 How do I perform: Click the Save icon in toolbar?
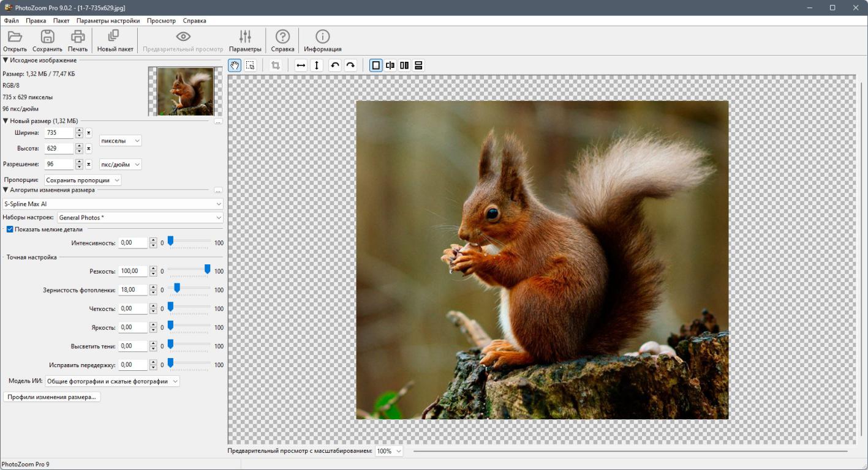47,37
